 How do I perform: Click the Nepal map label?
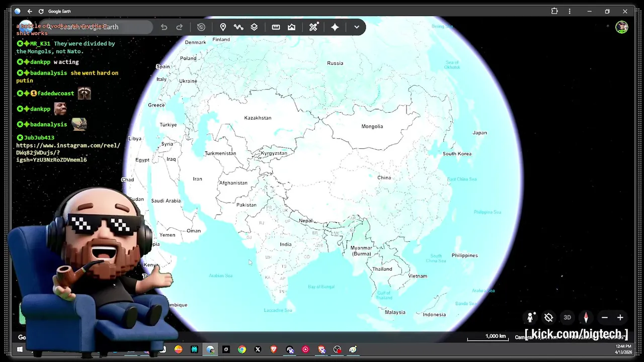pyautogui.click(x=305, y=221)
